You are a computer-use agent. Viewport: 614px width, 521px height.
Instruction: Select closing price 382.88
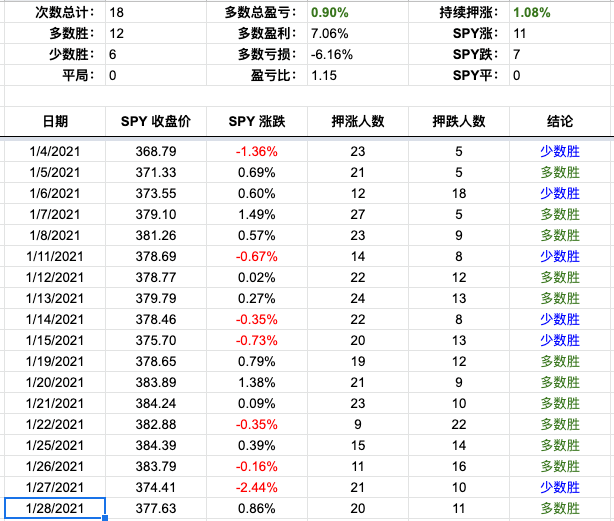pos(156,424)
